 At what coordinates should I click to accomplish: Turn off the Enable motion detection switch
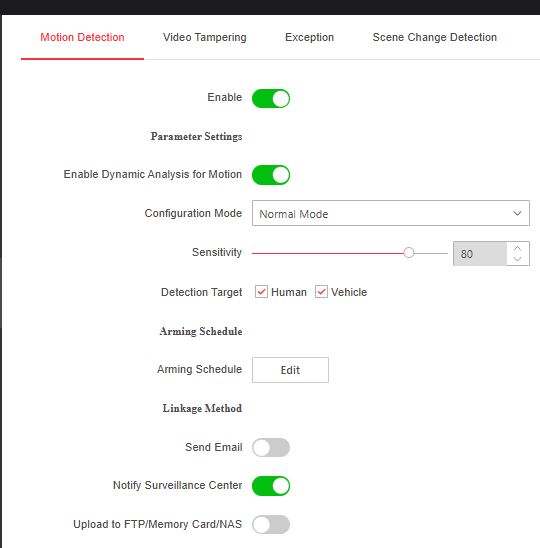point(271,98)
